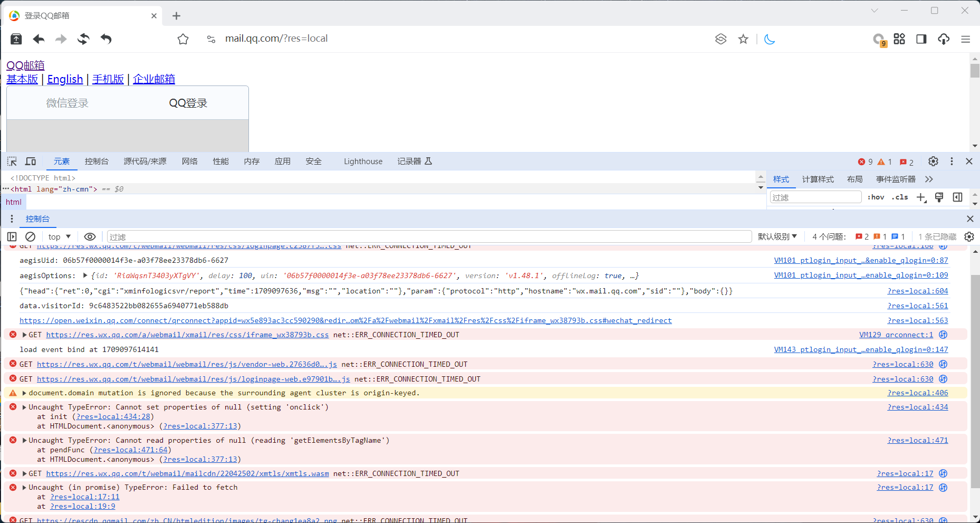The height and width of the screenshot is (523, 980).
Task: Click new style rule plus icon
Action: click(921, 197)
